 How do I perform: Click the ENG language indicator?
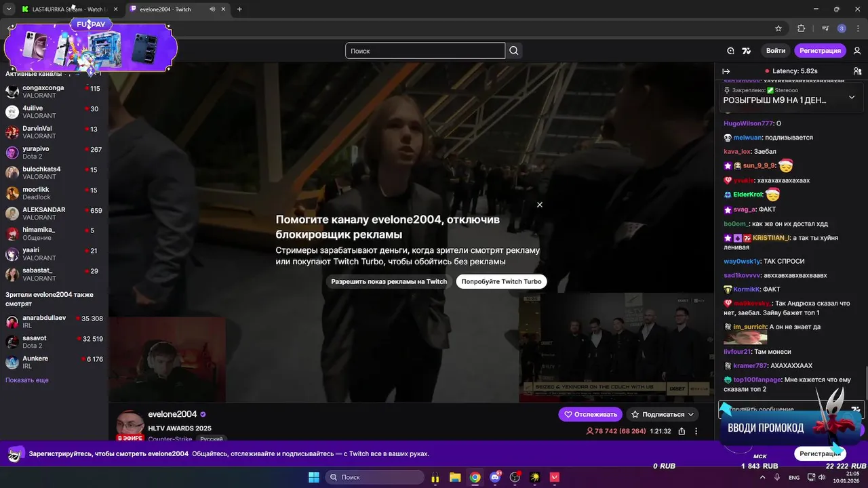[x=794, y=478]
